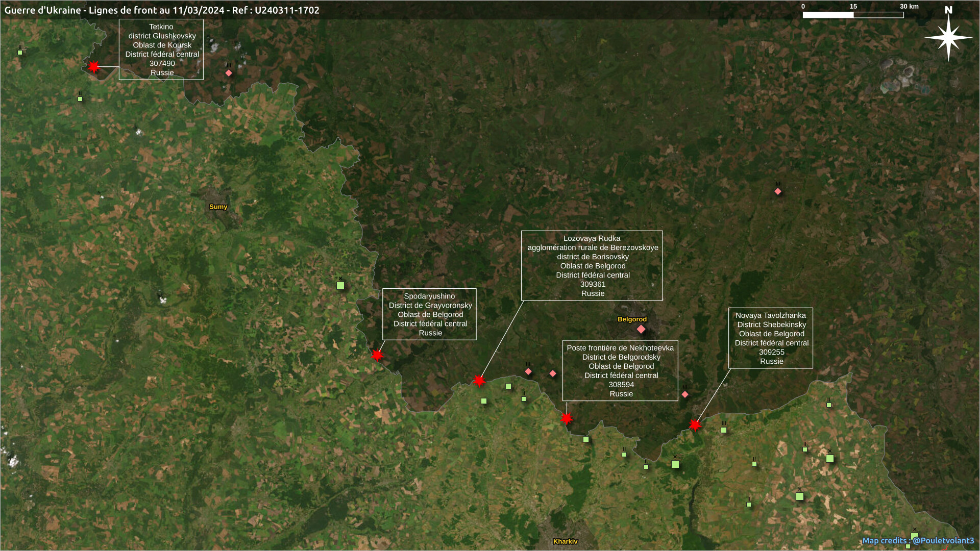The width and height of the screenshot is (980, 551).
Task: Click the pink diamond marker east of Tetkino
Action: tap(229, 73)
